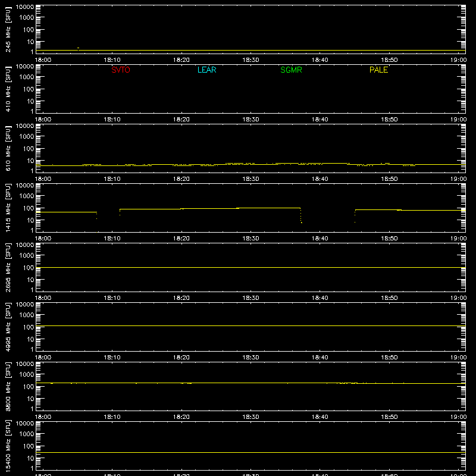Viewport: 476px width, 476px height.
Task: Click the 100 y-tick of 2695 MHz panel
Action: tap(29, 268)
